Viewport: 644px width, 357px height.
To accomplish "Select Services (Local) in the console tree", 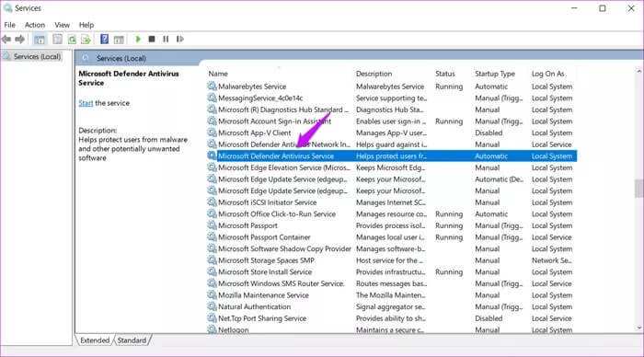I will (37, 57).
